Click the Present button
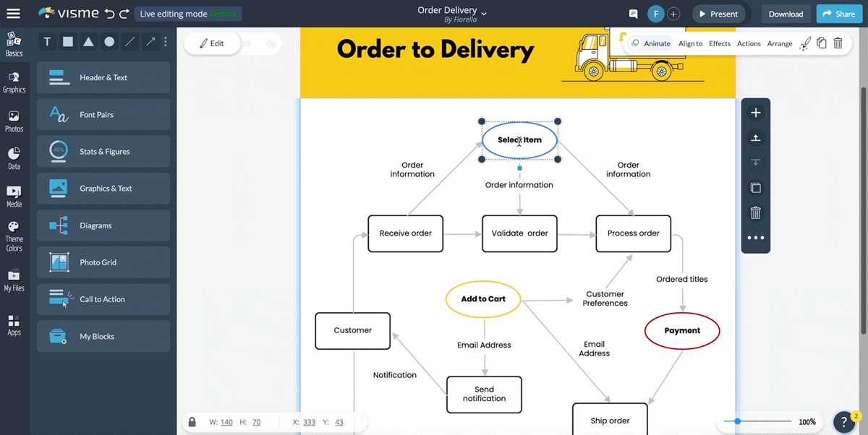 tap(718, 13)
